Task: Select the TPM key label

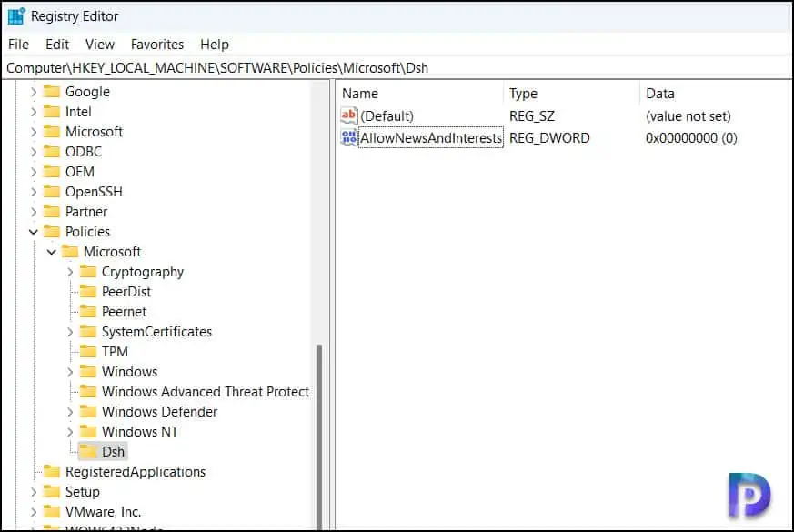Action: pos(115,352)
